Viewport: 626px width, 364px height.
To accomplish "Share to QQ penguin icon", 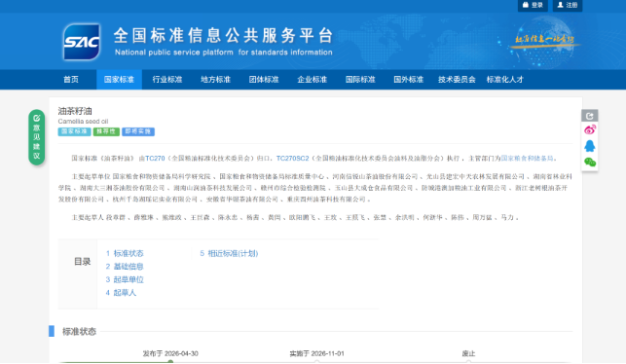I will 590,146.
